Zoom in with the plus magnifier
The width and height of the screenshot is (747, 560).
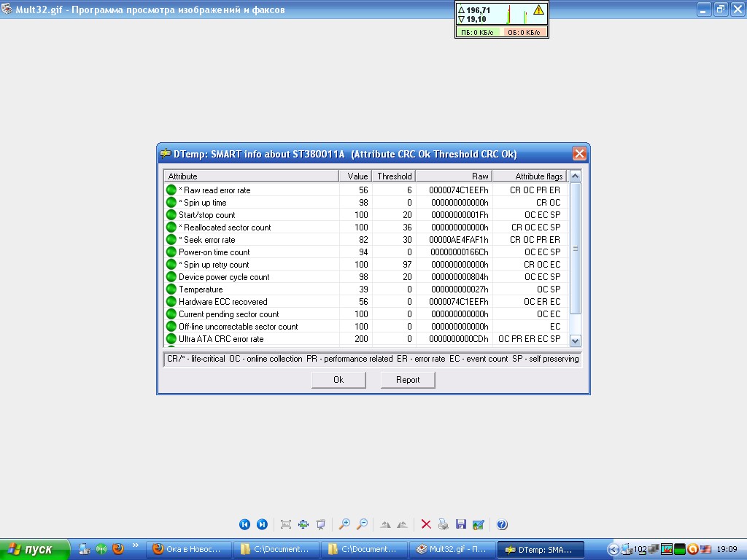point(344,524)
